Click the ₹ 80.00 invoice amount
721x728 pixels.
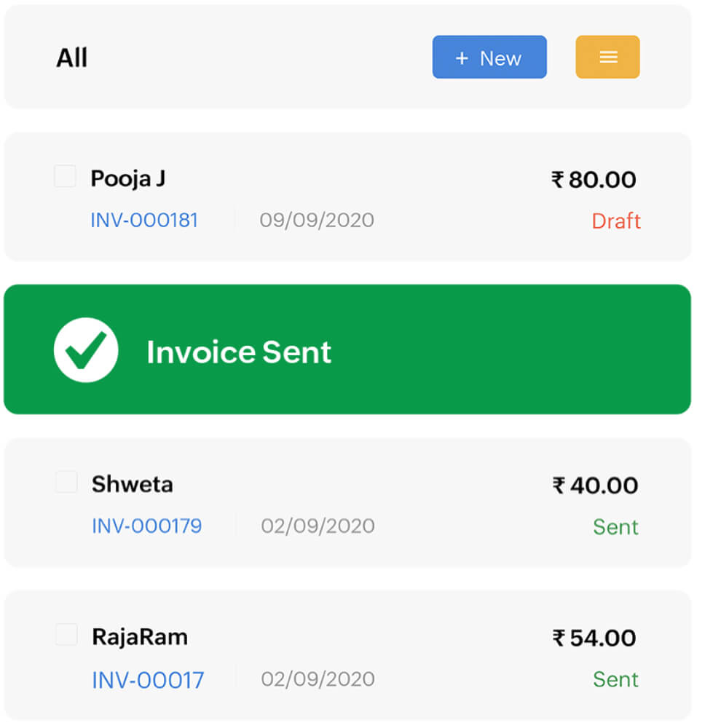594,180
